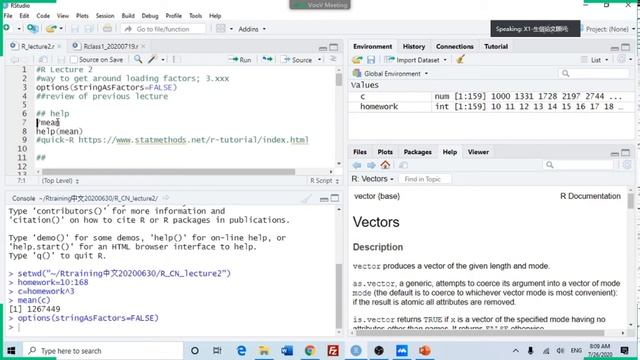640x360 pixels.
Task: Open Microsoft Edge from the taskbar
Action: [241, 350]
